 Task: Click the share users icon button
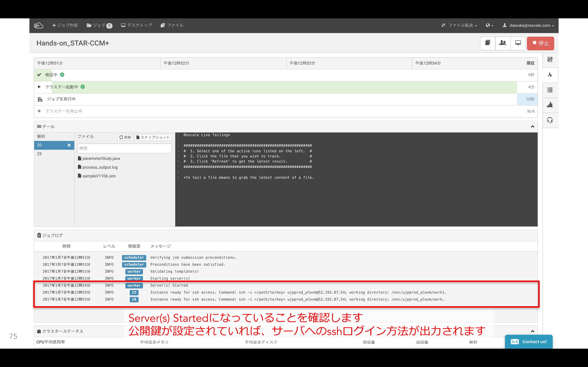pyautogui.click(x=503, y=43)
